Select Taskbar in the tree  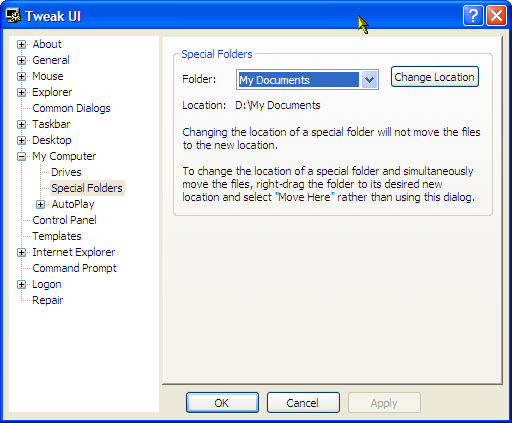point(51,124)
